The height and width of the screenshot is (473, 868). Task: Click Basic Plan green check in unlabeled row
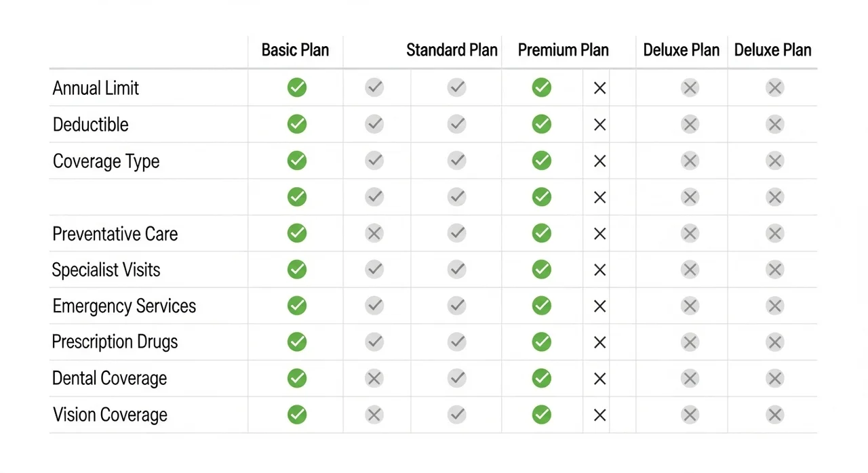(x=296, y=197)
